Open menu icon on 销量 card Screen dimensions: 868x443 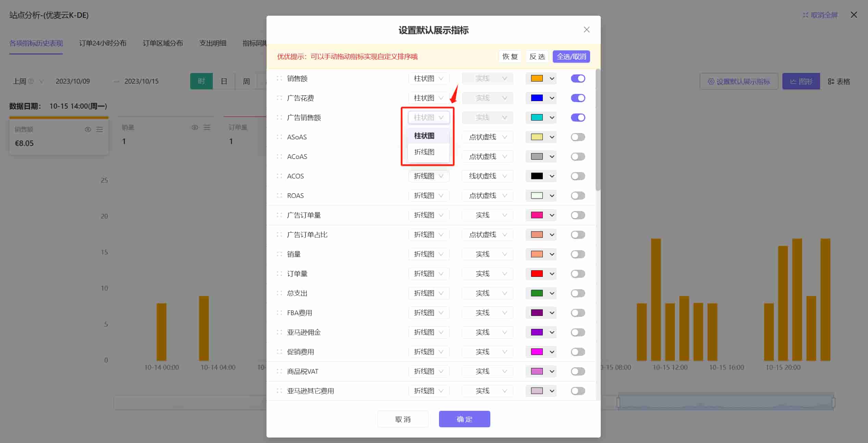pos(207,127)
